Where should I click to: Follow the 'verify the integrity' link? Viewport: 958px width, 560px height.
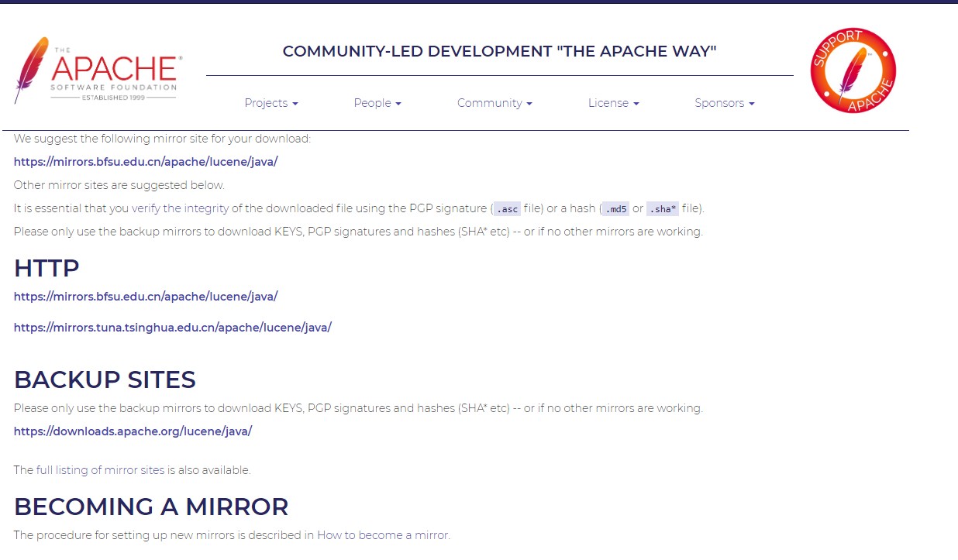[180, 208]
